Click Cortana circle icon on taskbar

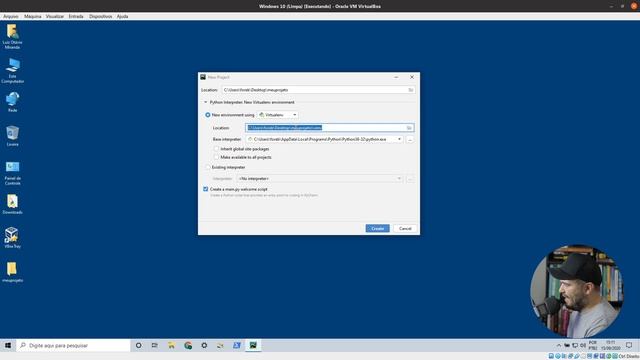tap(139, 345)
